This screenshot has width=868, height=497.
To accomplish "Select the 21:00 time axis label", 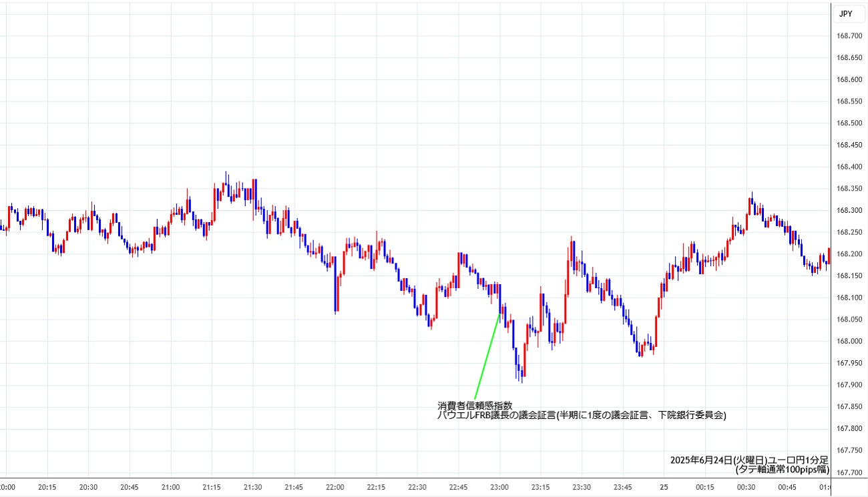I will point(171,488).
